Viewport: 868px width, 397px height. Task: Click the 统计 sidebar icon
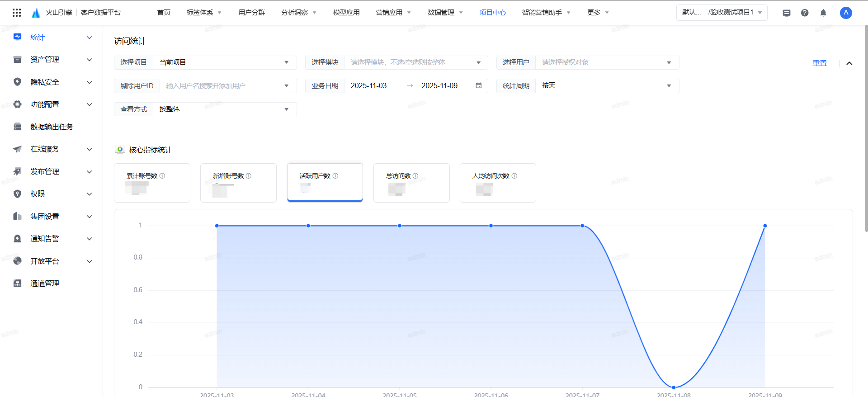(x=18, y=37)
